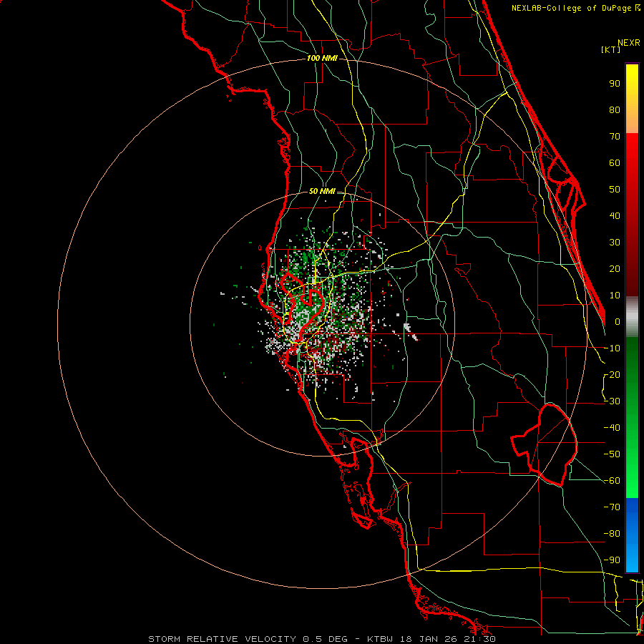
Task: Click the -40 value on velocity scale
Action: pyautogui.click(x=612, y=428)
